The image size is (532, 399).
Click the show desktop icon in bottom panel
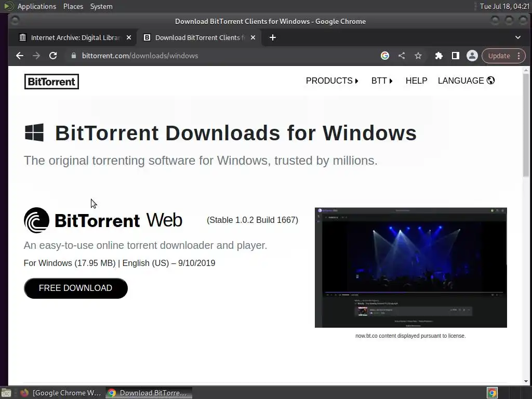pos(6,393)
